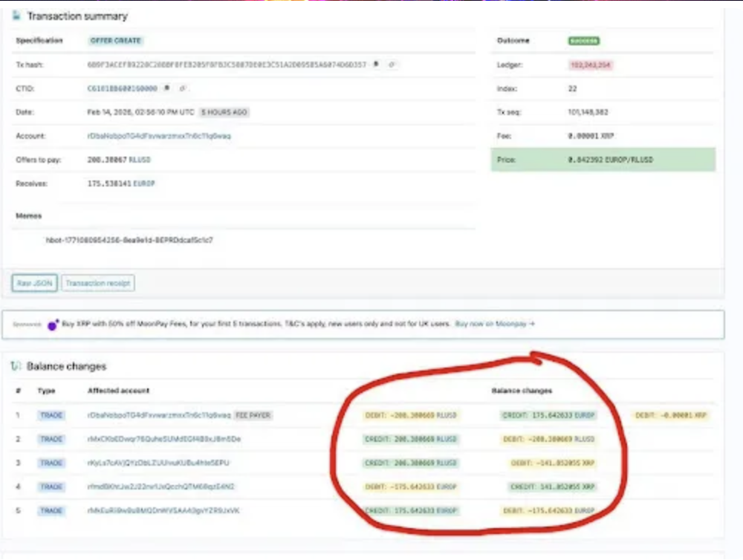This screenshot has width=743, height=560.
Task: Click the SUCCESS outcome badge
Action: [583, 41]
